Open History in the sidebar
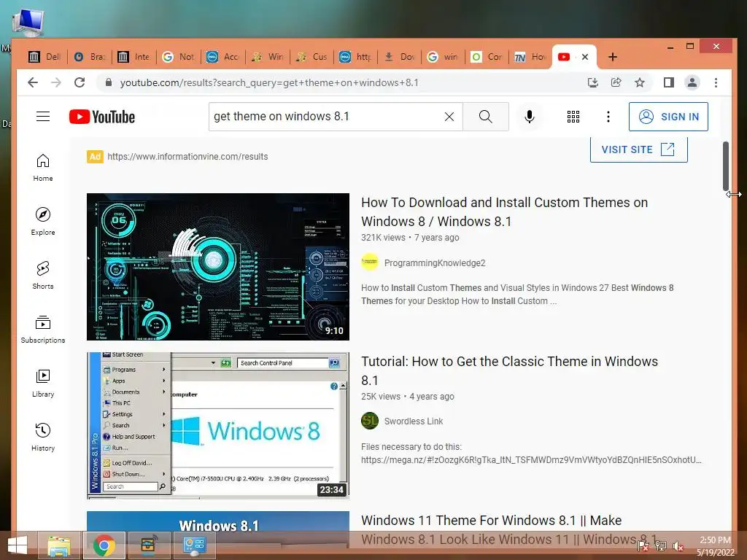This screenshot has width=747, height=560. 43,437
